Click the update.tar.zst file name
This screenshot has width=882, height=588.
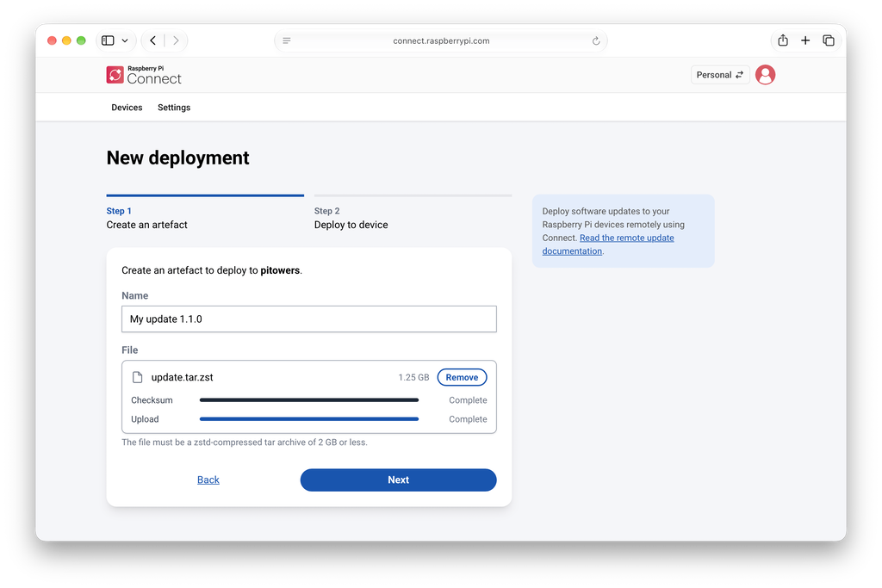click(x=183, y=377)
